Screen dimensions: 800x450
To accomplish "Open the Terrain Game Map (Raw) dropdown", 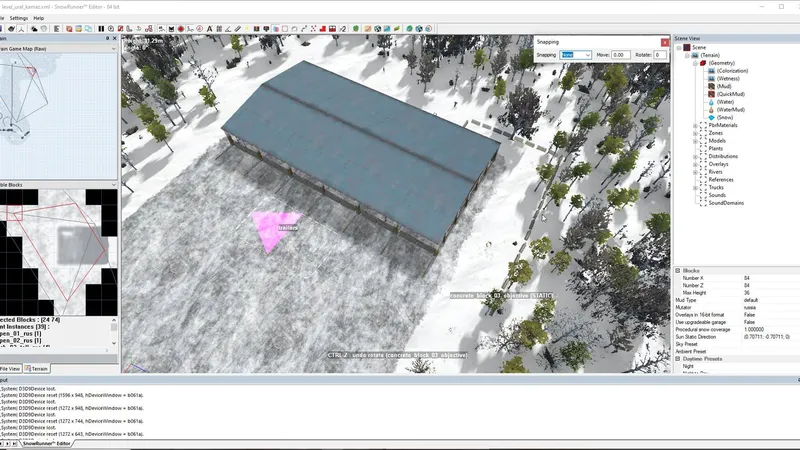I will tap(113, 48).
